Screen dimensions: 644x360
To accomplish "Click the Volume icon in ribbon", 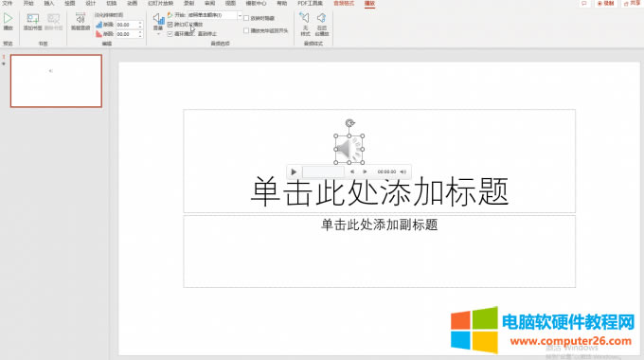I will (x=158, y=19).
